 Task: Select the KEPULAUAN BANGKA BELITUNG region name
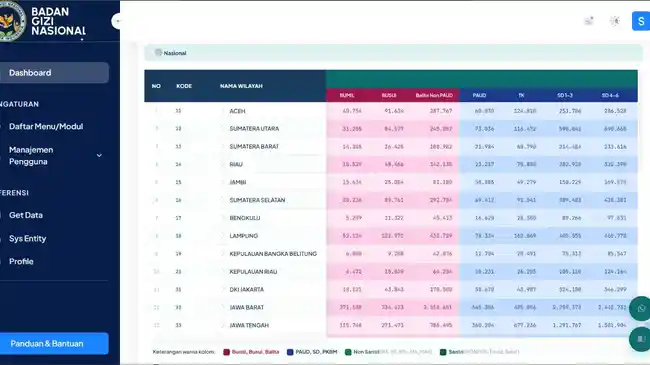273,254
